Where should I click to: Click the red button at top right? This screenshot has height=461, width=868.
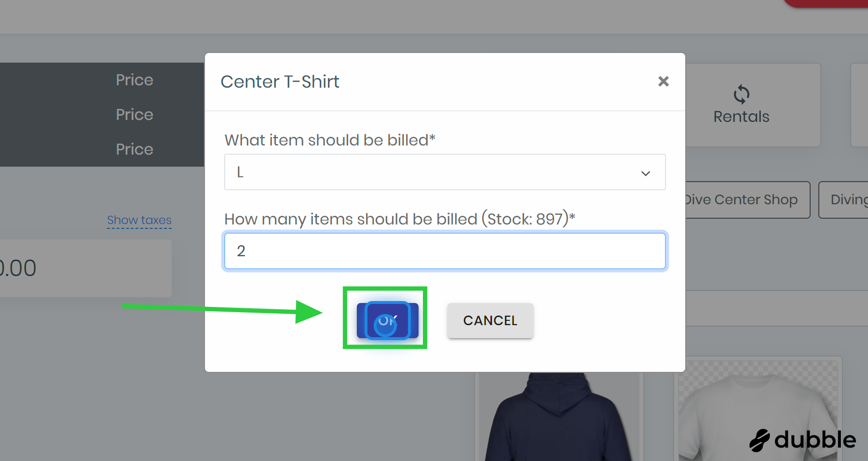click(x=826, y=3)
